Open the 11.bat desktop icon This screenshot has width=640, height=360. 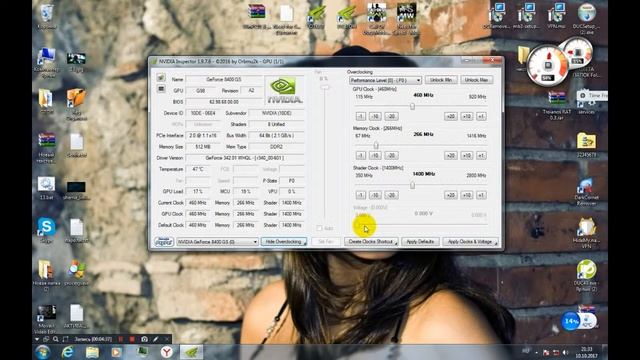(46, 188)
